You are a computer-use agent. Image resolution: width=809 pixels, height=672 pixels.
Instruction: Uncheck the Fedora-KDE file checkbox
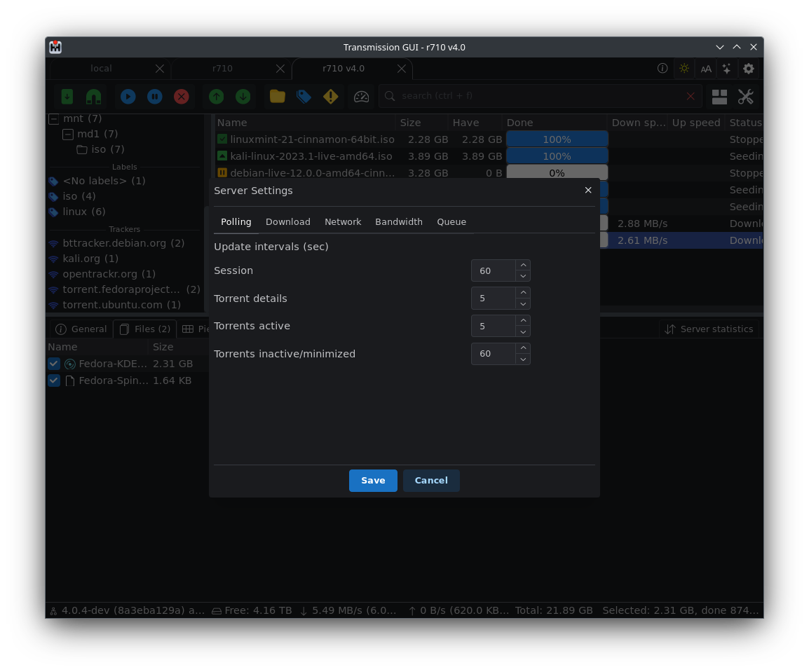54,364
